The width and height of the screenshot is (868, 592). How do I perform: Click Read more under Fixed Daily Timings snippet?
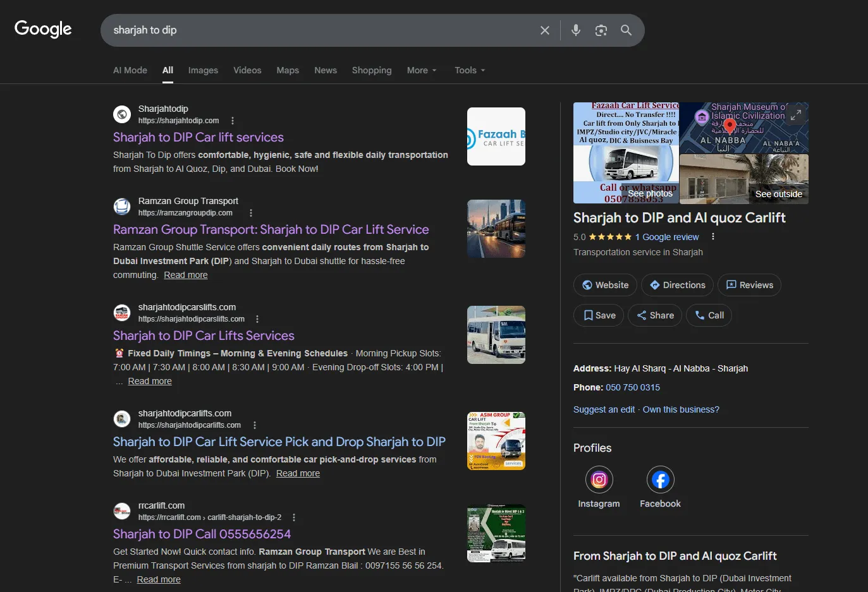pyautogui.click(x=150, y=381)
